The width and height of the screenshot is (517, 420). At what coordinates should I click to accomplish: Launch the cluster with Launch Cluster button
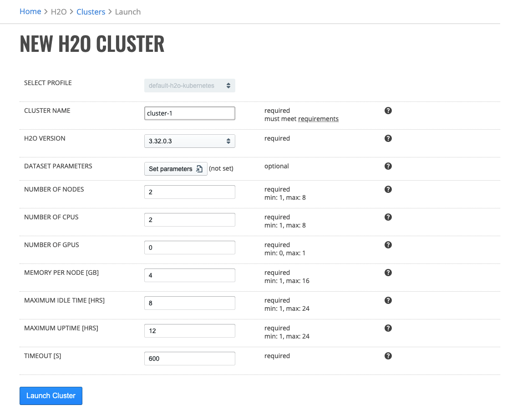[51, 395]
